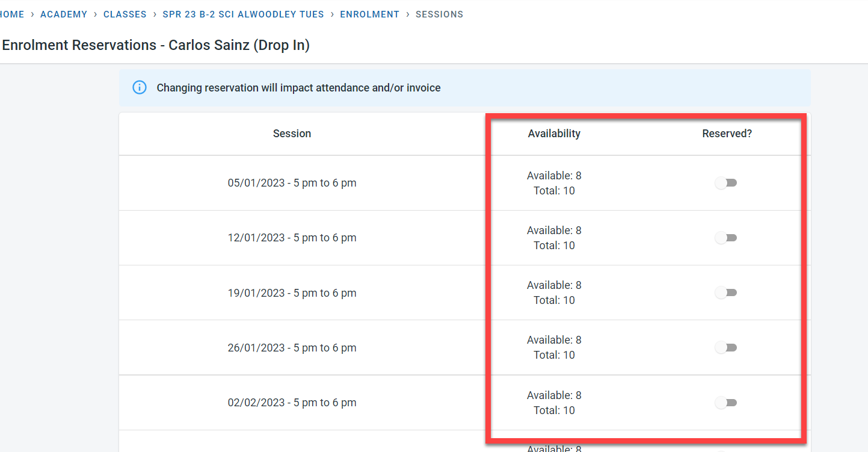This screenshot has height=452, width=868.
Task: Switch on the reservation for 26/01/2023
Action: [726, 347]
